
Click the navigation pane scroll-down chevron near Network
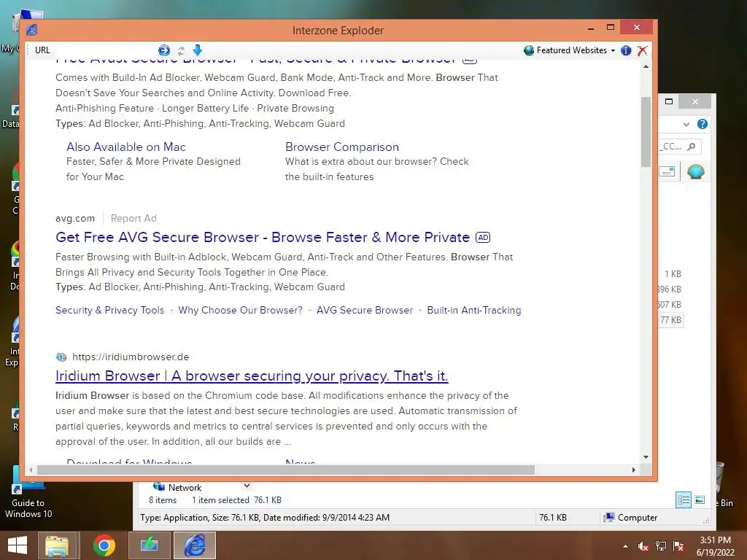click(x=247, y=486)
